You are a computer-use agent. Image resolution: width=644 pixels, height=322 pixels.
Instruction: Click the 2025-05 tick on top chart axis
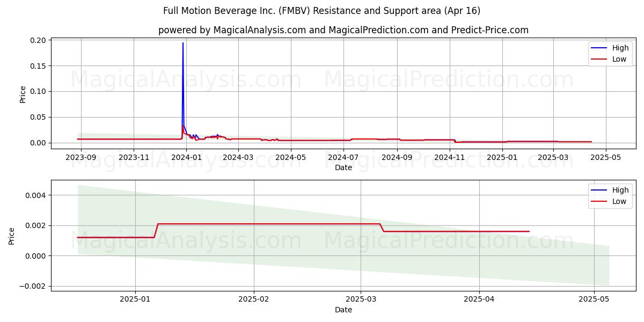(x=605, y=157)
